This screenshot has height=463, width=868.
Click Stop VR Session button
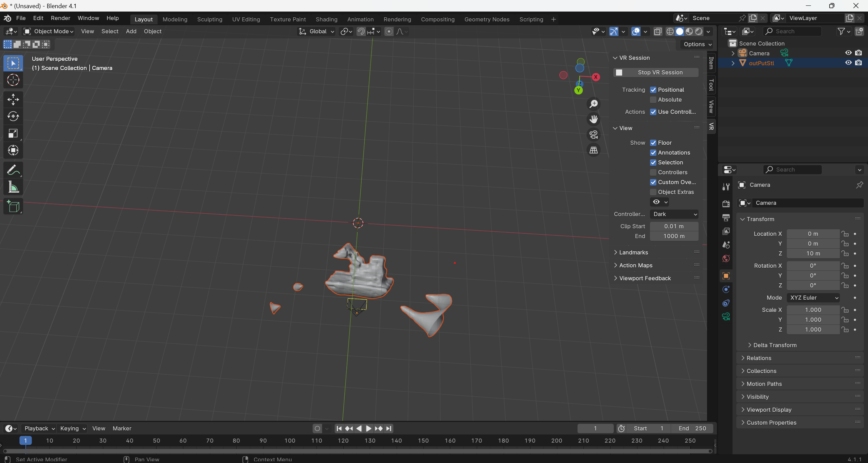[x=656, y=72]
